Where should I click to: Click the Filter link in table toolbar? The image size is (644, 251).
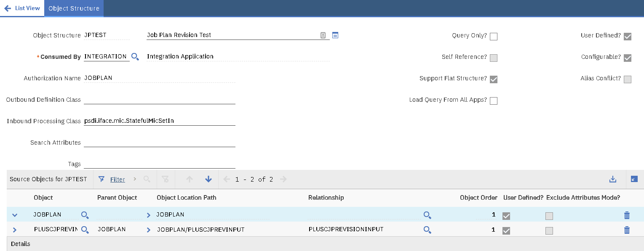tap(118, 179)
